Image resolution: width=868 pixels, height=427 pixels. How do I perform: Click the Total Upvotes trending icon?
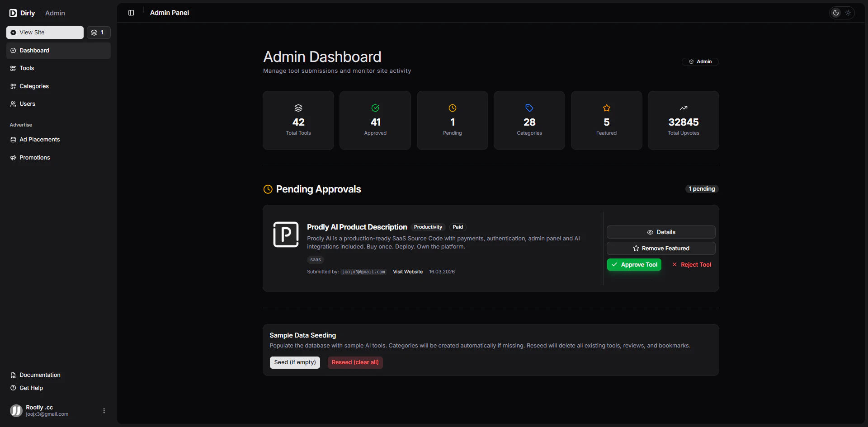pos(684,108)
